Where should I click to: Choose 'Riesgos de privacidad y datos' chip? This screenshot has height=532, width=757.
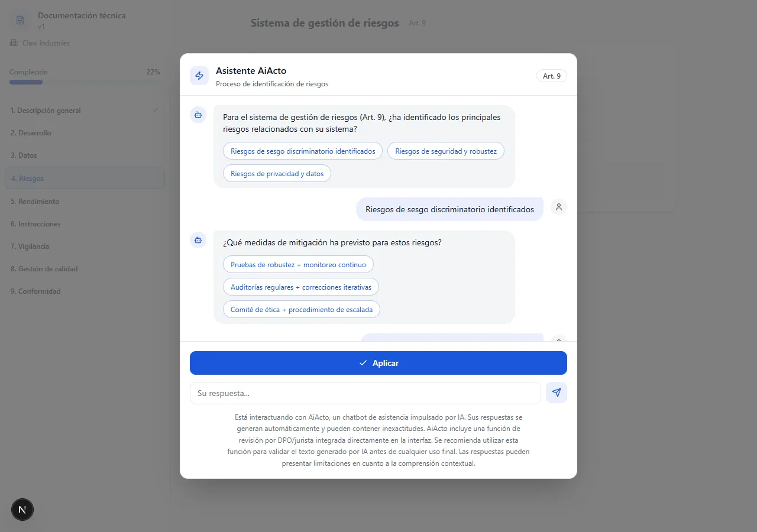click(x=277, y=173)
